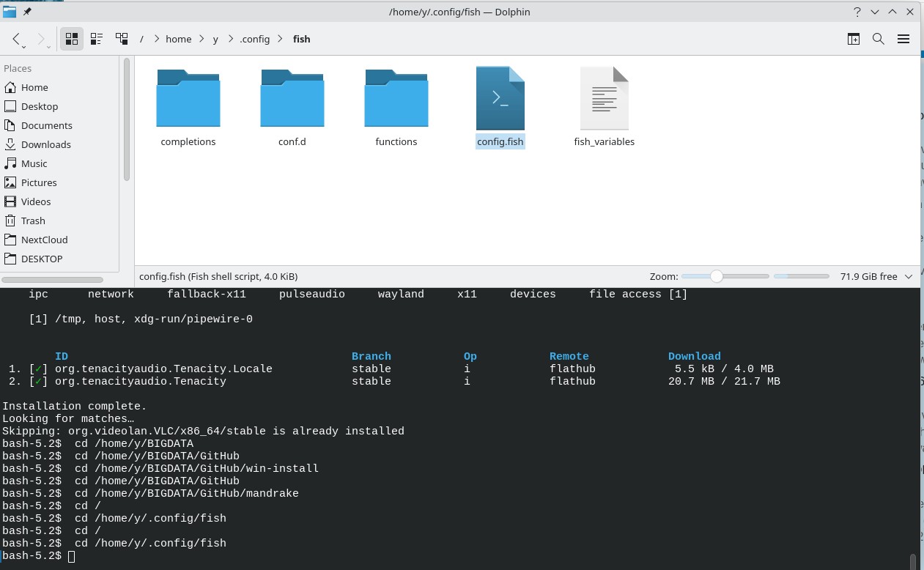Image resolution: width=924 pixels, height=570 pixels.
Task: Go back with the back arrow
Action: click(16, 39)
